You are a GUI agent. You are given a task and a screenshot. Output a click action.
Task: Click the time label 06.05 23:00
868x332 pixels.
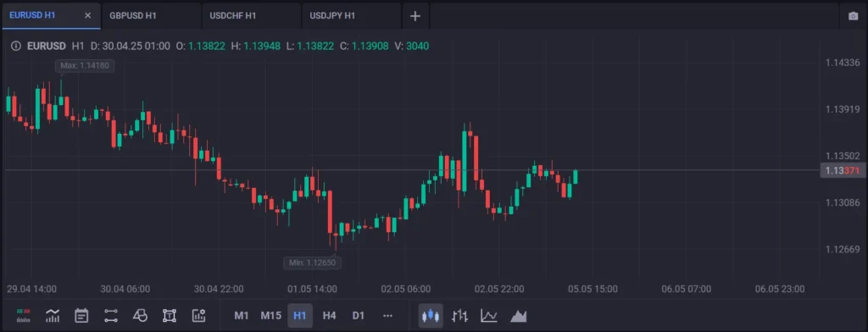(780, 289)
